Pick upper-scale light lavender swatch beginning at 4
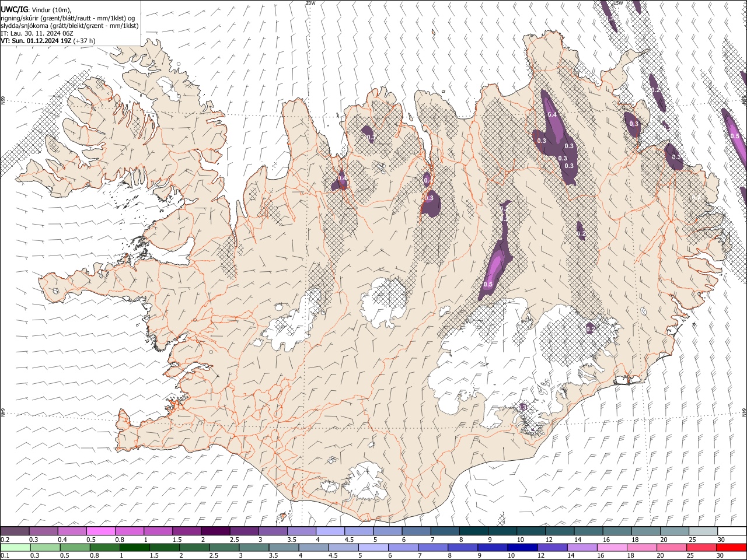The width and height of the screenshot is (747, 560). click(330, 531)
